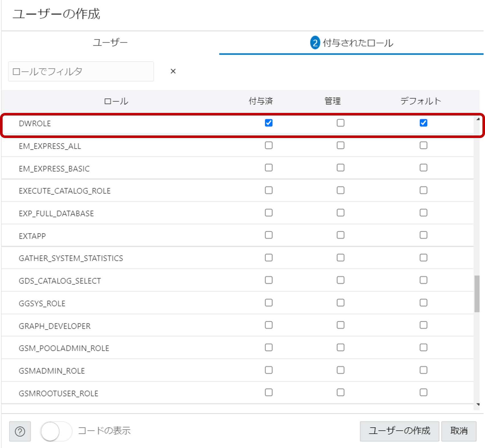The width and height of the screenshot is (485, 448).
Task: Check 付与済 for EXP_FULL_DATABASE
Action: click(268, 213)
